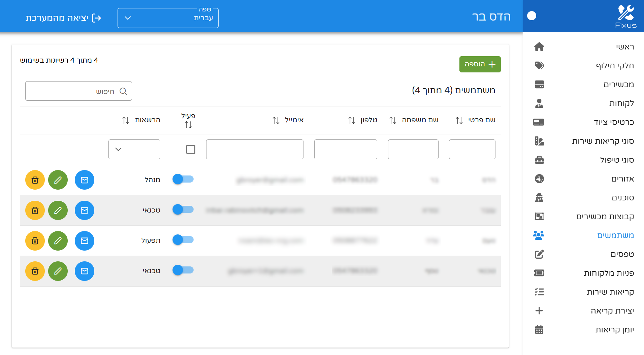
Task: Edit the מנהל user with pencil icon
Action: pyautogui.click(x=58, y=180)
